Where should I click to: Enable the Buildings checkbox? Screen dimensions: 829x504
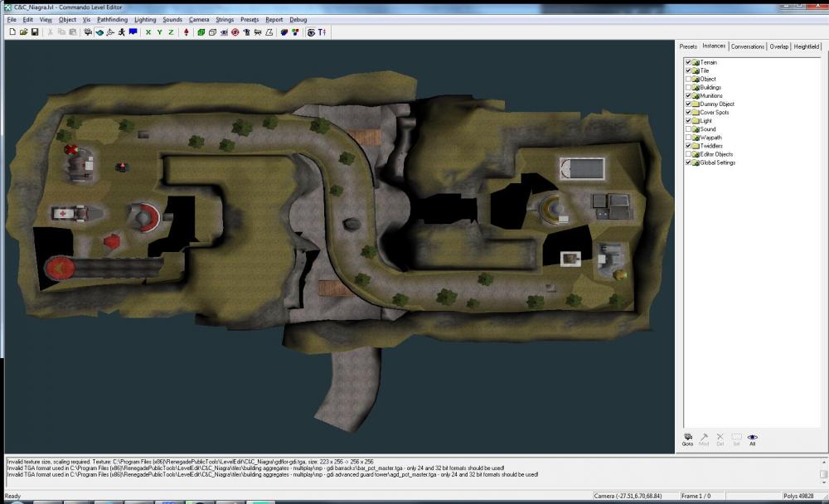pyautogui.click(x=687, y=87)
